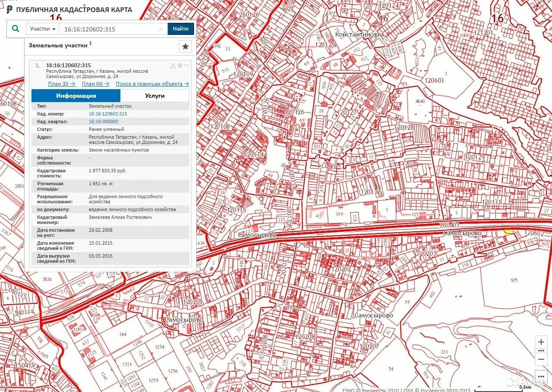Click the Rosreestr logo icon
Screen dimensions: 552x392
click(x=9, y=9)
